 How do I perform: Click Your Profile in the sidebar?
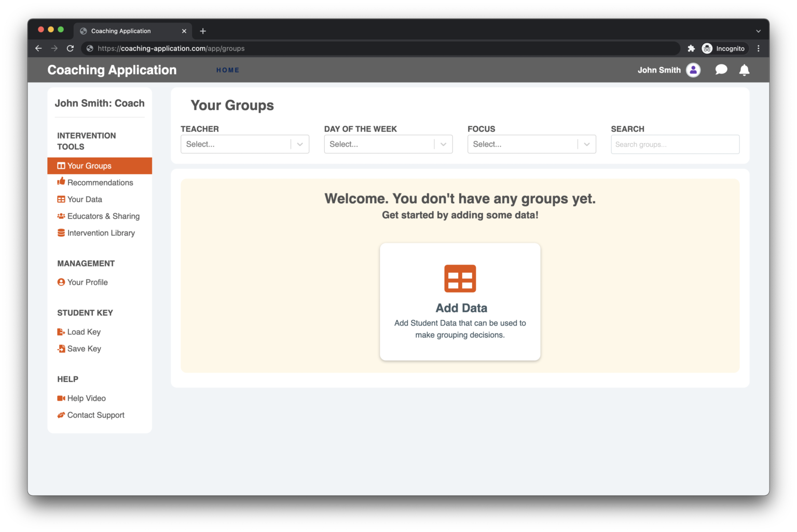[87, 282]
